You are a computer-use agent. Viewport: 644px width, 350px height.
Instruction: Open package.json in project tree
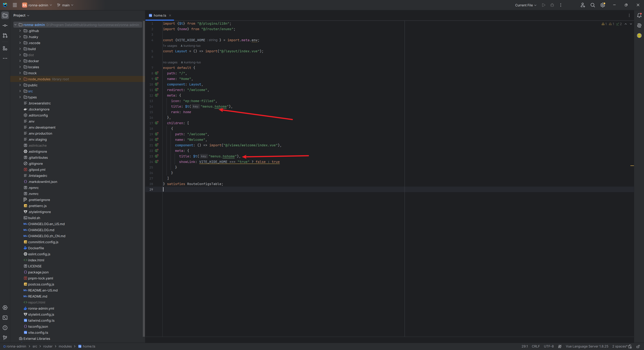(x=38, y=272)
